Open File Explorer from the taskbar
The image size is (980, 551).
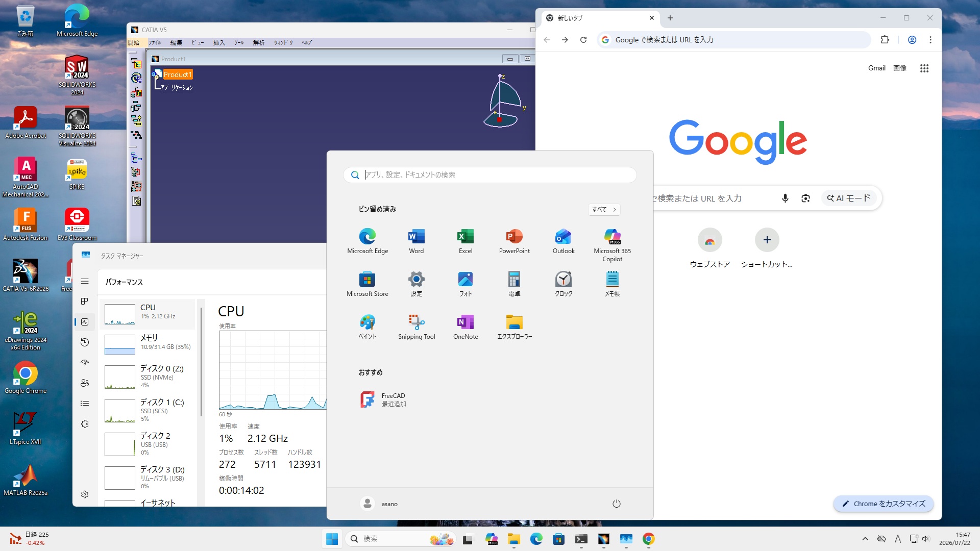(513, 539)
